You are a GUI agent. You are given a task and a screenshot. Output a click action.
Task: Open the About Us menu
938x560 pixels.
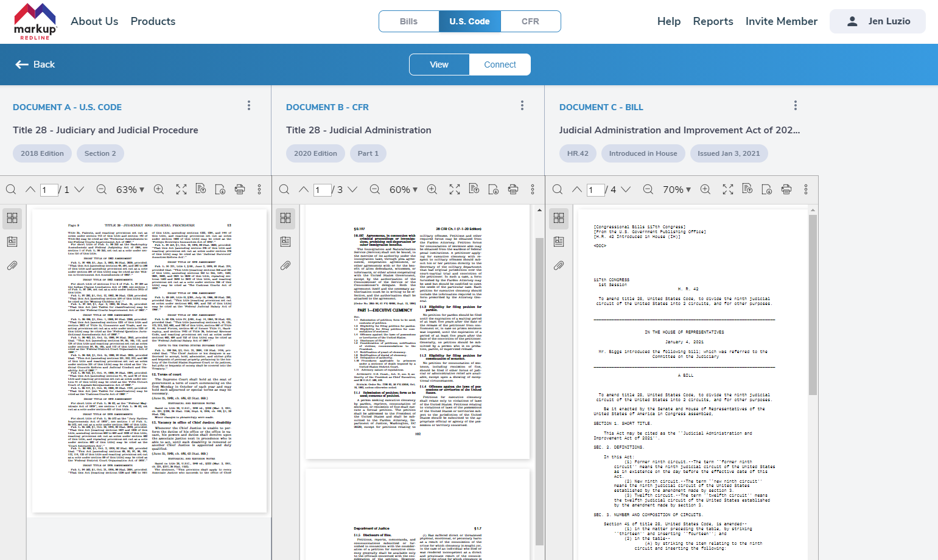point(94,21)
